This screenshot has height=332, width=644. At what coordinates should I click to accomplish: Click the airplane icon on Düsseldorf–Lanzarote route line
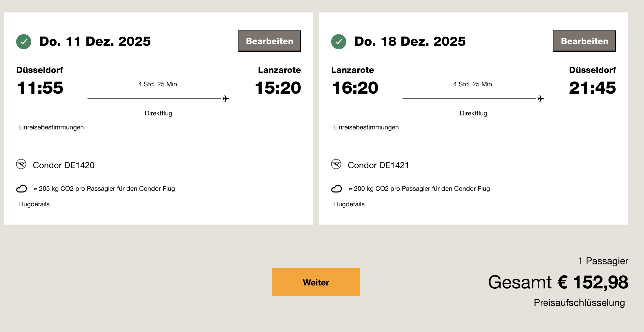(x=226, y=99)
